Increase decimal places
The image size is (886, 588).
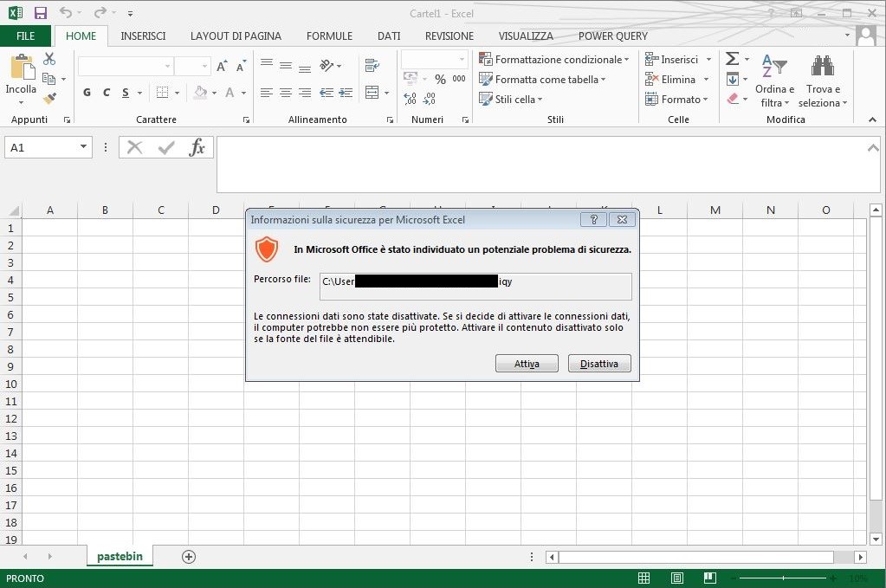[x=411, y=99]
